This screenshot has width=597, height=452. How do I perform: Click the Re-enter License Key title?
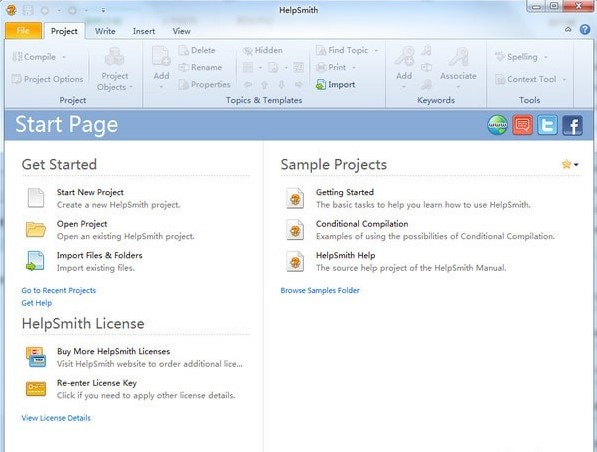(x=97, y=383)
